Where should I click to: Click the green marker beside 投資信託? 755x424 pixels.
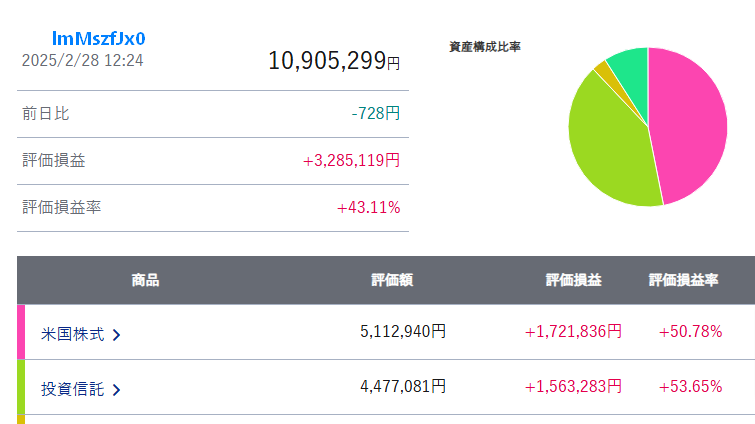pyautogui.click(x=21, y=387)
